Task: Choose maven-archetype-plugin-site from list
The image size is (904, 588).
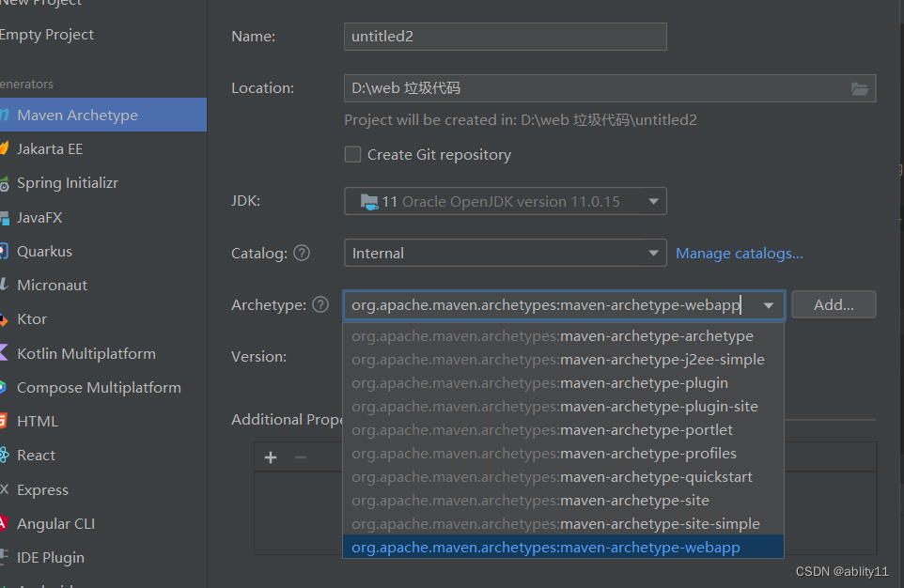Action: pos(563,407)
